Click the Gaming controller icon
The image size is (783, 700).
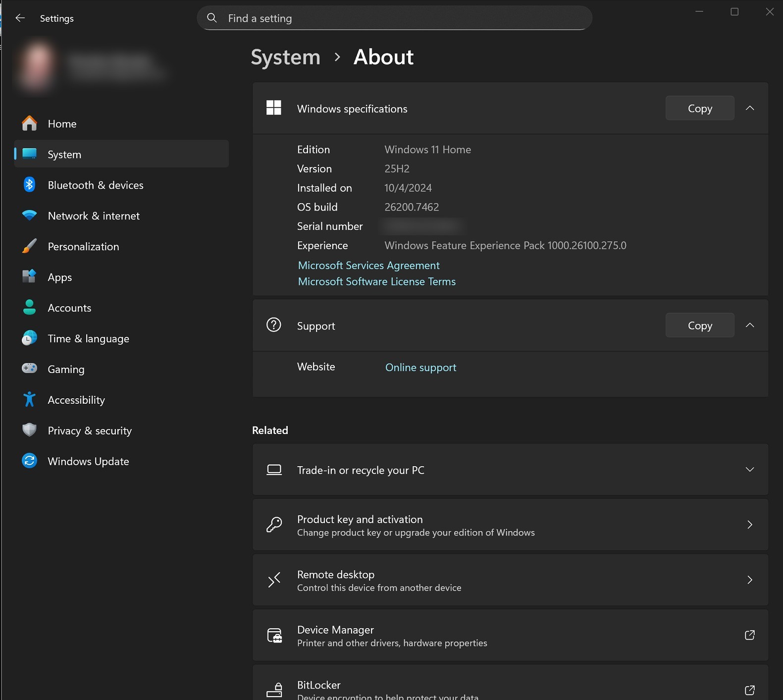(29, 369)
